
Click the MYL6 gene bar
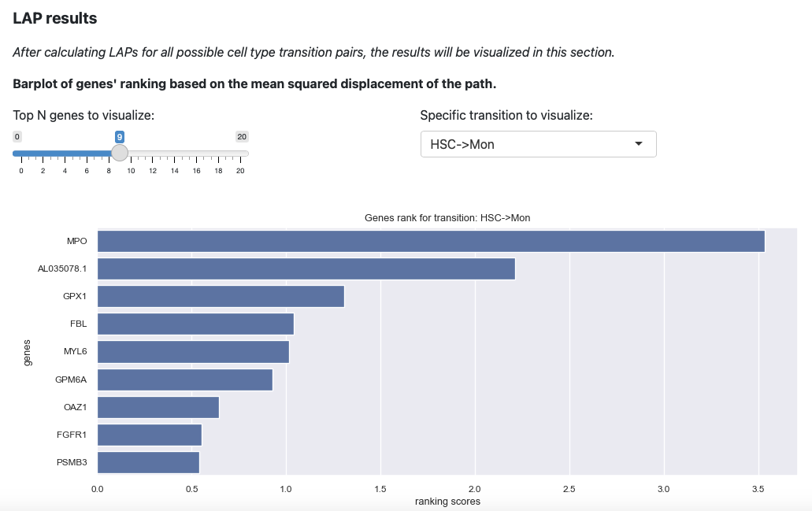[x=193, y=352]
